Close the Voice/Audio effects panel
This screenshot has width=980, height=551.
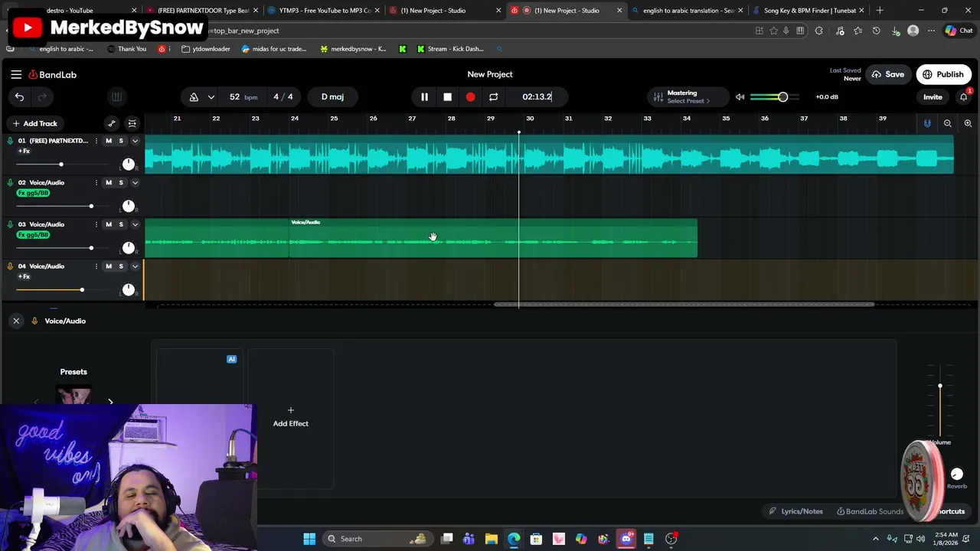(16, 321)
